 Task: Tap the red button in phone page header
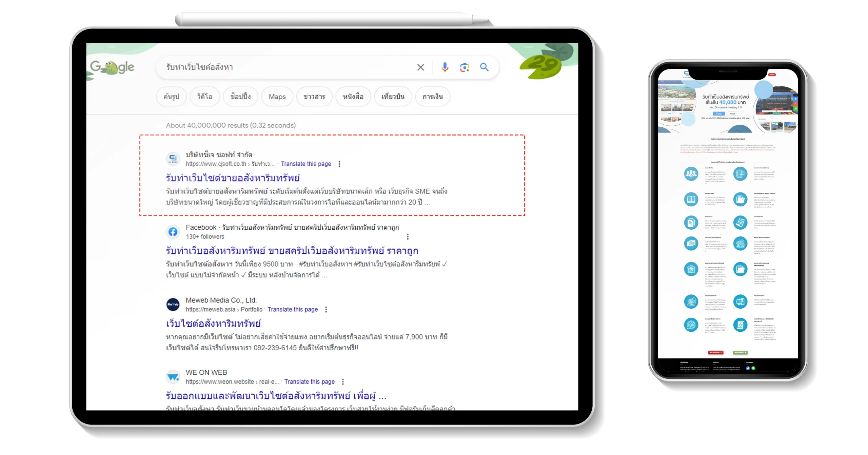772,75
